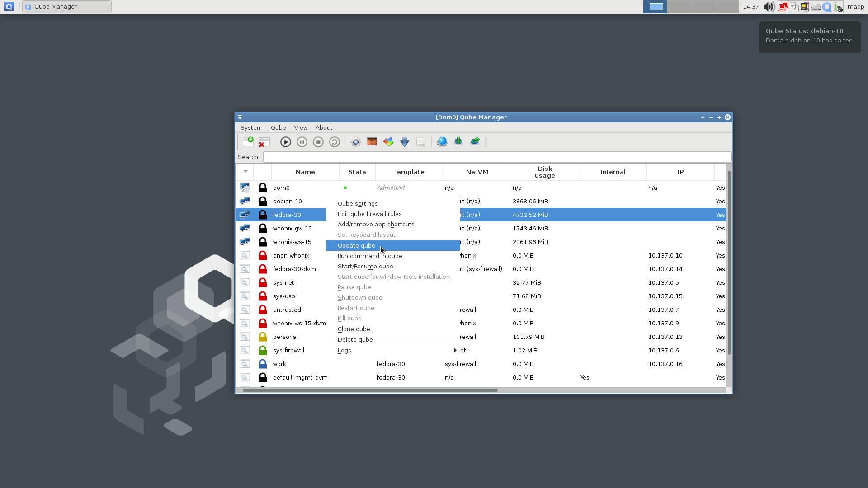Click the Qube Manager taskbar button
This screenshot has height=488, width=868.
pyautogui.click(x=67, y=7)
